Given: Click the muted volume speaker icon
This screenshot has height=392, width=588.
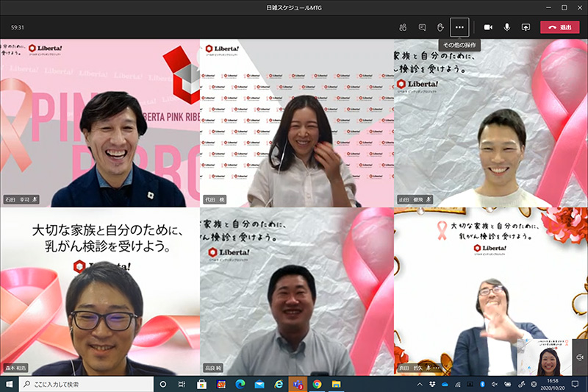Looking at the screenshot, I should pyautogui.click(x=495, y=384).
